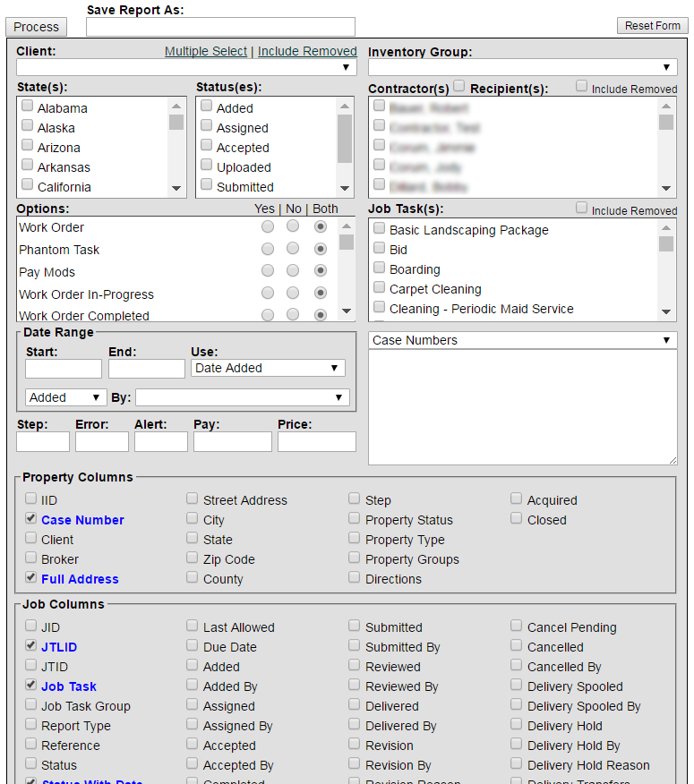The width and height of the screenshot is (694, 784).
Task: Select Yes for Work Order option
Action: [268, 226]
